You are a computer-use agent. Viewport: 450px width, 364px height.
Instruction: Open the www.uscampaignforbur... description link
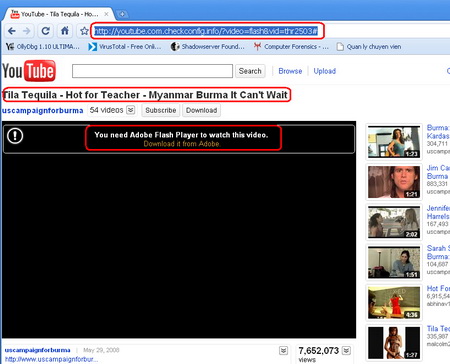[51, 359]
